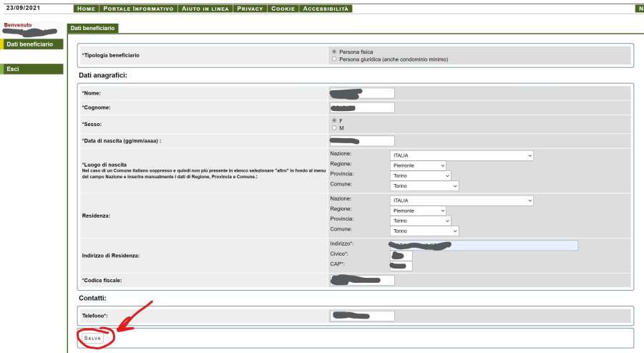Choose Persona giuridica beneficiary type
The height and width of the screenshot is (353, 644).
tap(334, 59)
